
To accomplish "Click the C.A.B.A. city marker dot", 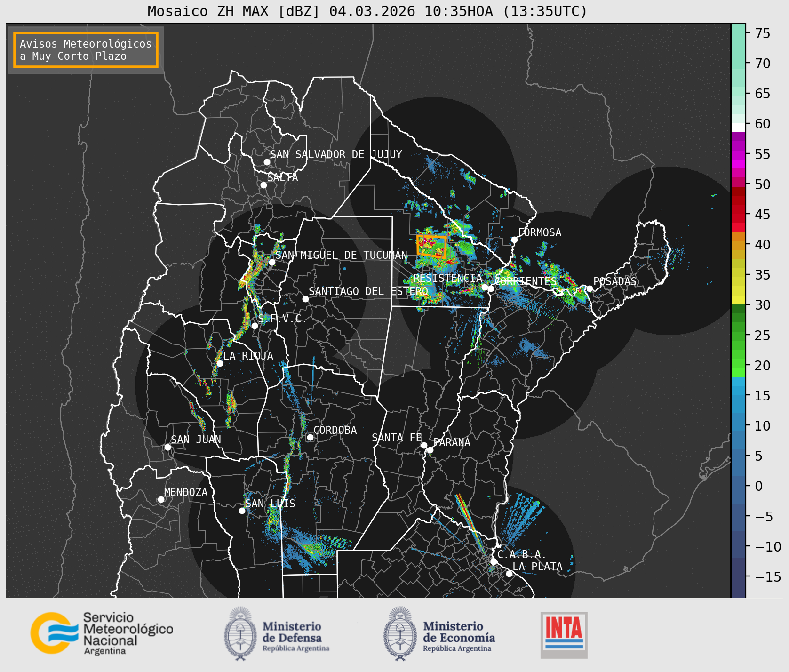I will tap(494, 561).
